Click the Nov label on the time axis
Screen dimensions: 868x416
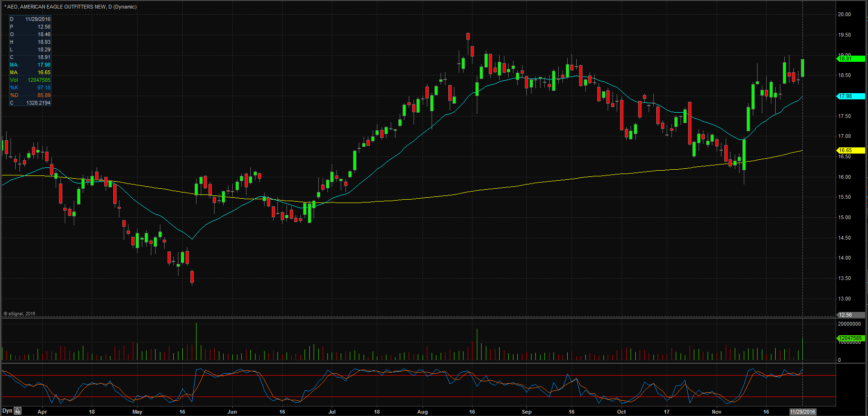(717, 412)
